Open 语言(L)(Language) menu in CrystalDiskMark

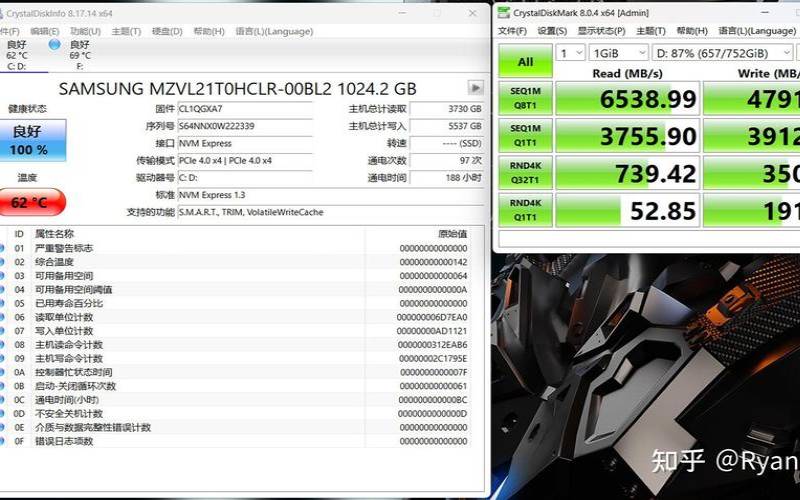(x=757, y=31)
